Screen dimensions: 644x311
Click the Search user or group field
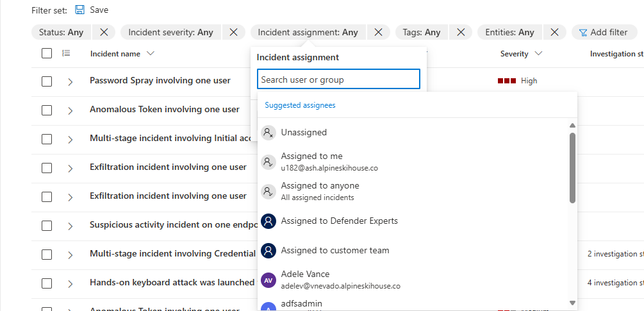point(338,80)
